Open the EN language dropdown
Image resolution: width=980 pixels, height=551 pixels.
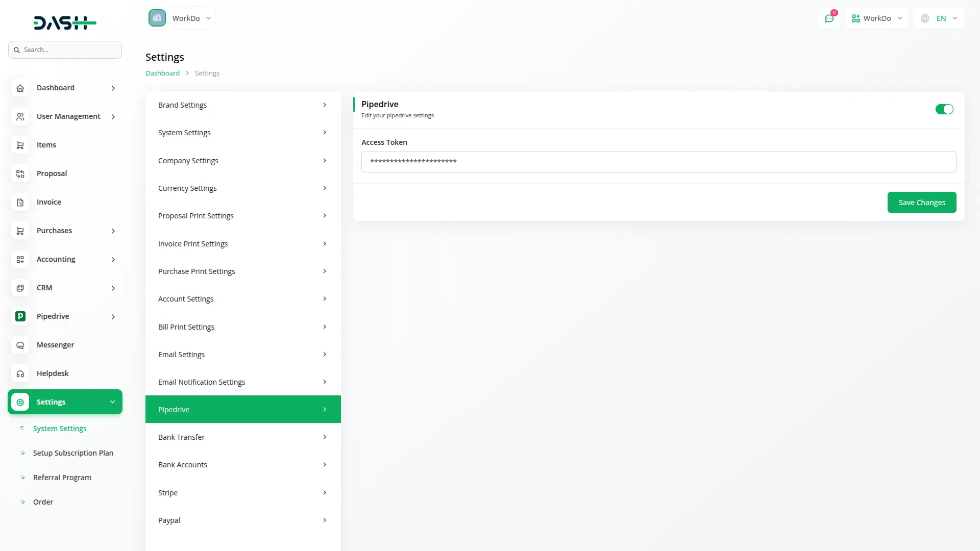click(939, 18)
